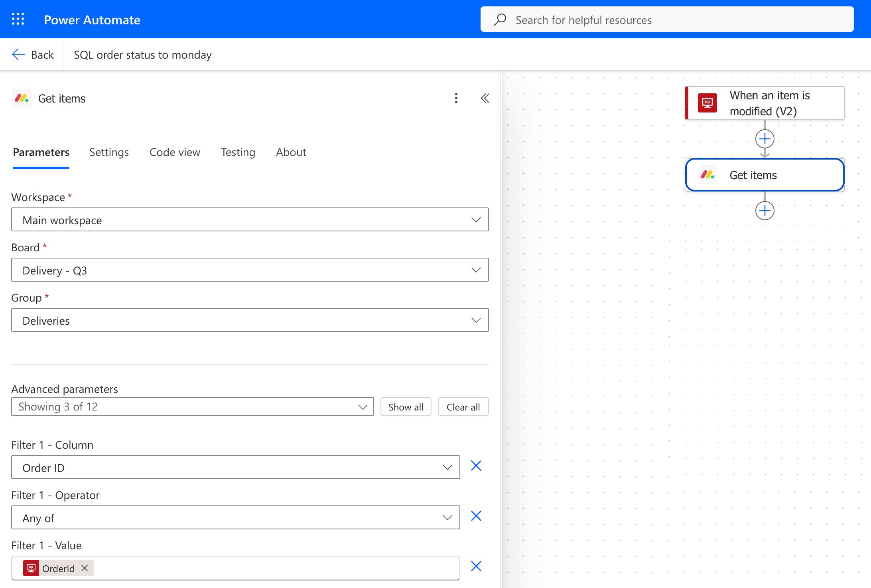The height and width of the screenshot is (588, 871).
Task: Remove the OrderId dynamic content token
Action: point(85,568)
